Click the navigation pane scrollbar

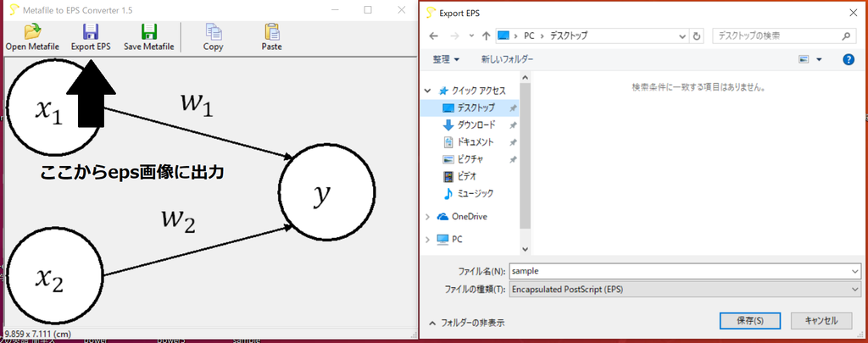click(526, 158)
